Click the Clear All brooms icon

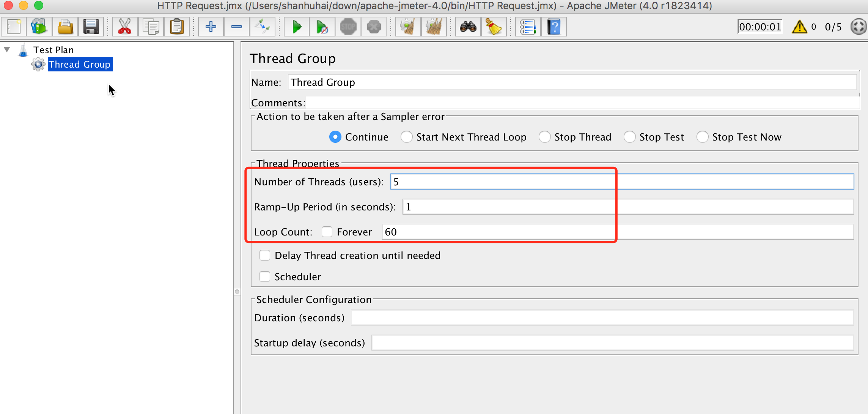click(434, 27)
